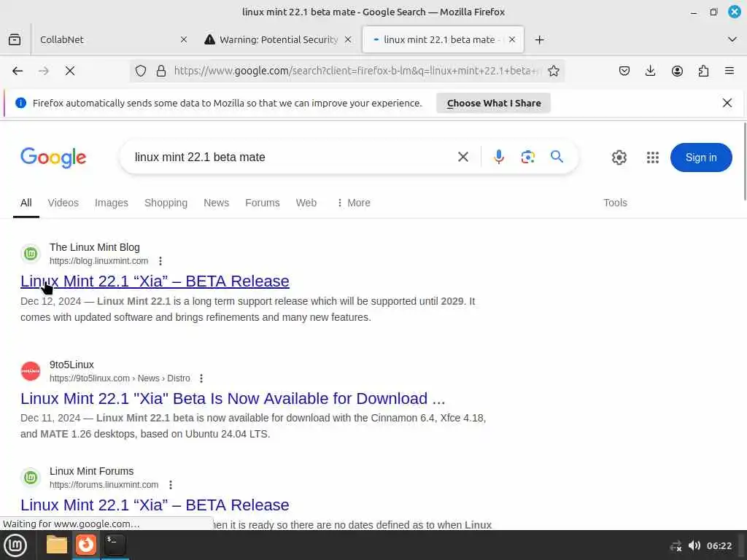
Task: Select the Images results tab
Action: pyautogui.click(x=112, y=203)
